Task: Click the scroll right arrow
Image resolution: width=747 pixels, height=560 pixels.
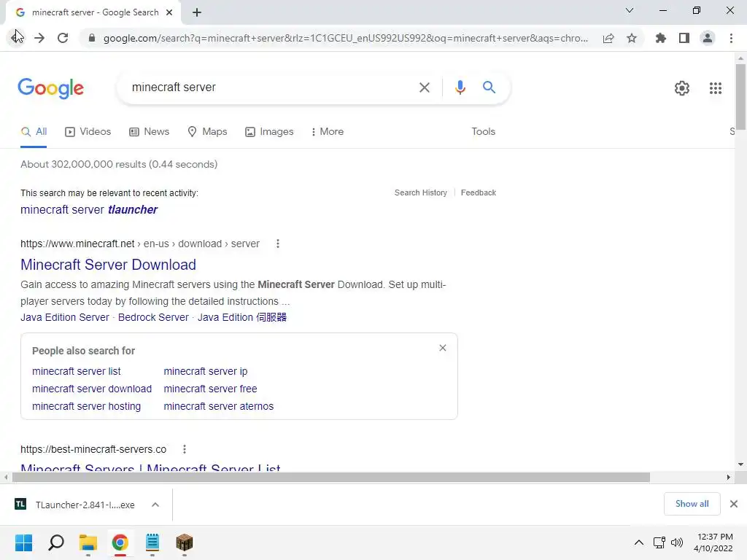Action: (728, 477)
